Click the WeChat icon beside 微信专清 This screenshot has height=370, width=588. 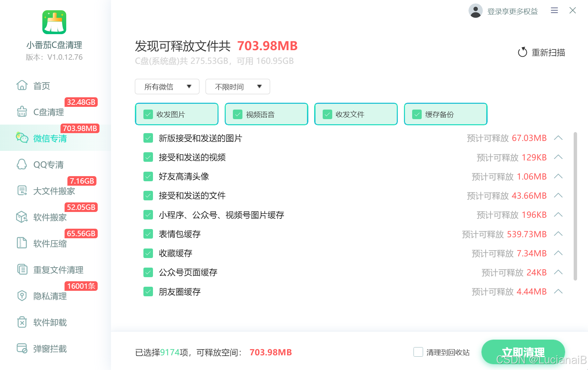tap(22, 138)
